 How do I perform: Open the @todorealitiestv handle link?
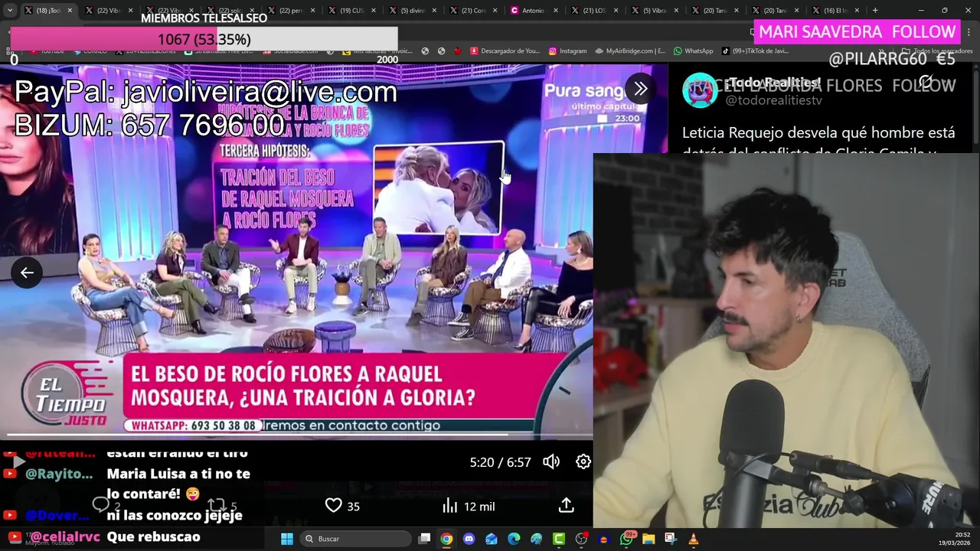[x=773, y=100]
